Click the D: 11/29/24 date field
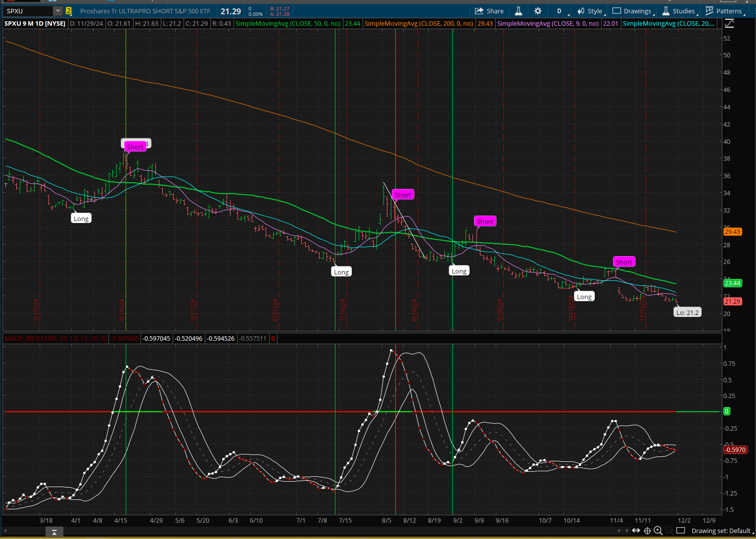756x539 pixels. 87,23
